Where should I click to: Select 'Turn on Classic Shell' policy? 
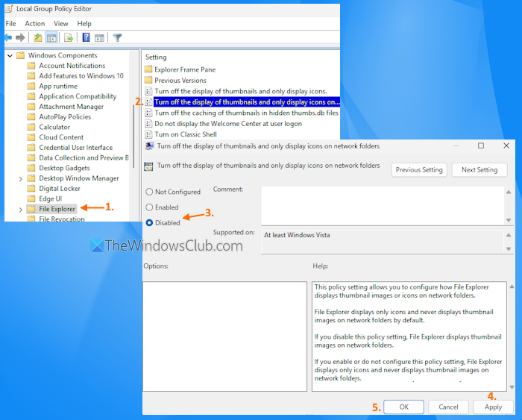coord(186,134)
